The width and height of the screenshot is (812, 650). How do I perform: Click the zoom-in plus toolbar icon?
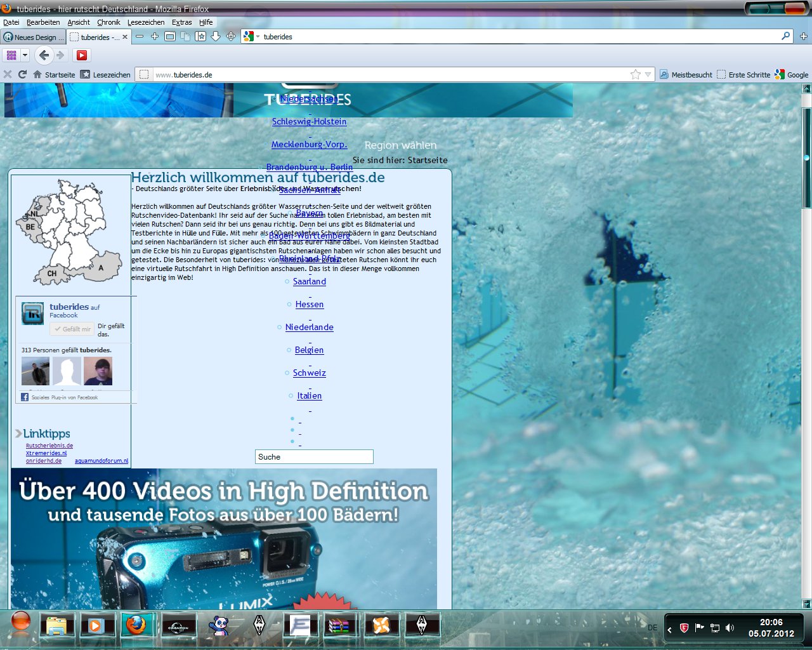click(x=155, y=37)
